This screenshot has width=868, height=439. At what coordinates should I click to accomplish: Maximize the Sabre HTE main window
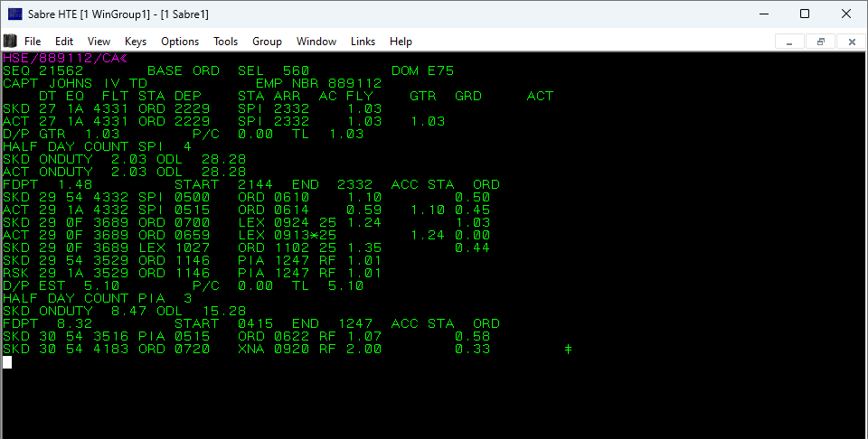(805, 14)
